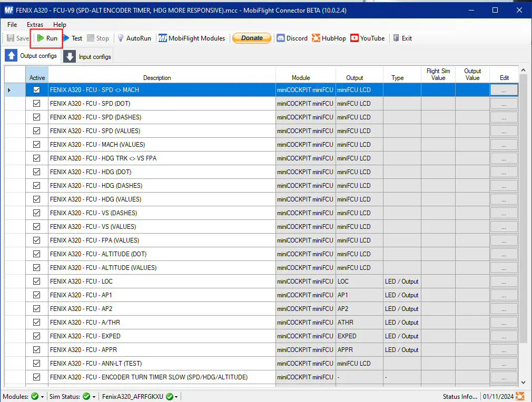Open the Help menu
The height and width of the screenshot is (402, 532).
(60, 24)
